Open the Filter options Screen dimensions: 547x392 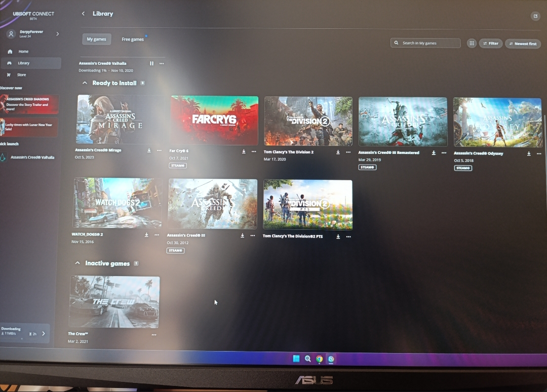coord(490,43)
